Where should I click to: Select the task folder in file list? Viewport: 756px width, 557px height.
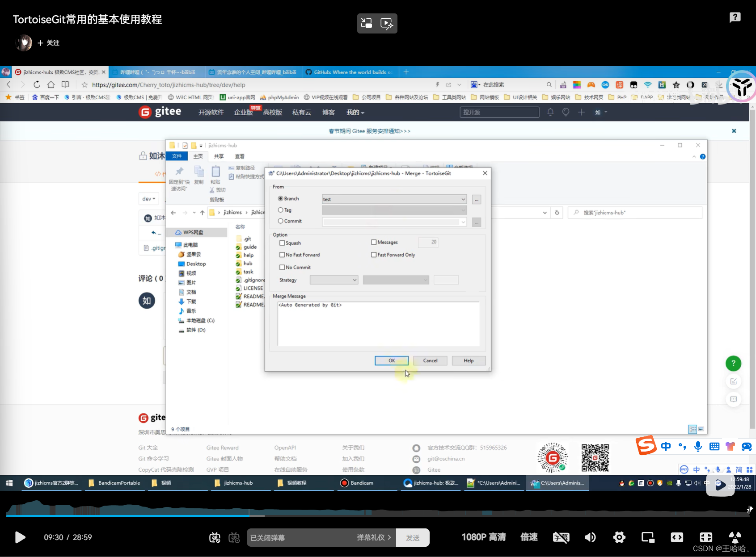point(248,272)
